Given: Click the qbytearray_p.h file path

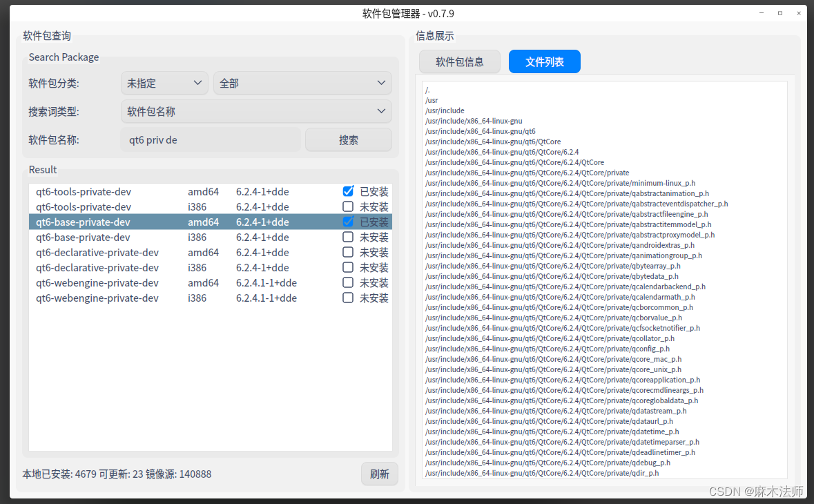Looking at the screenshot, I should 553,266.
